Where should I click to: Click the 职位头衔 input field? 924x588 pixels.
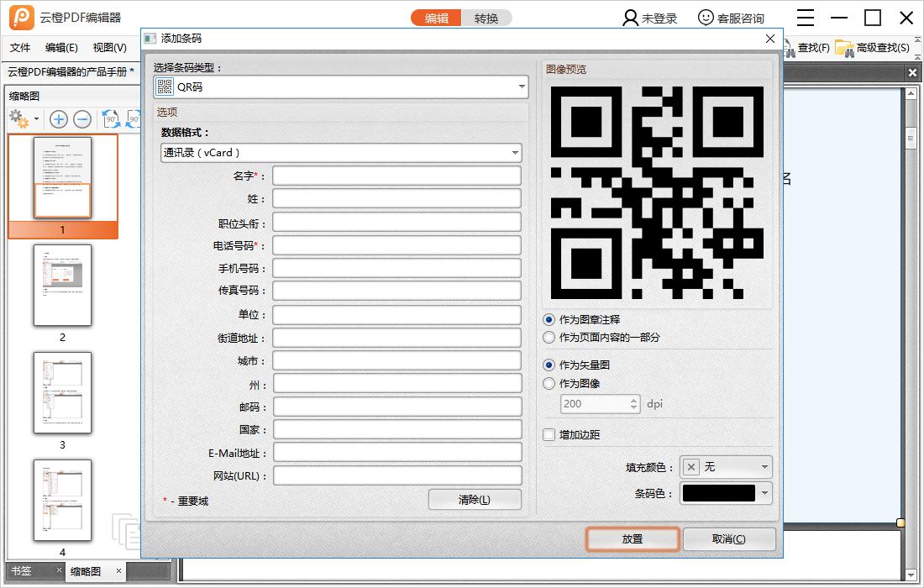click(396, 222)
